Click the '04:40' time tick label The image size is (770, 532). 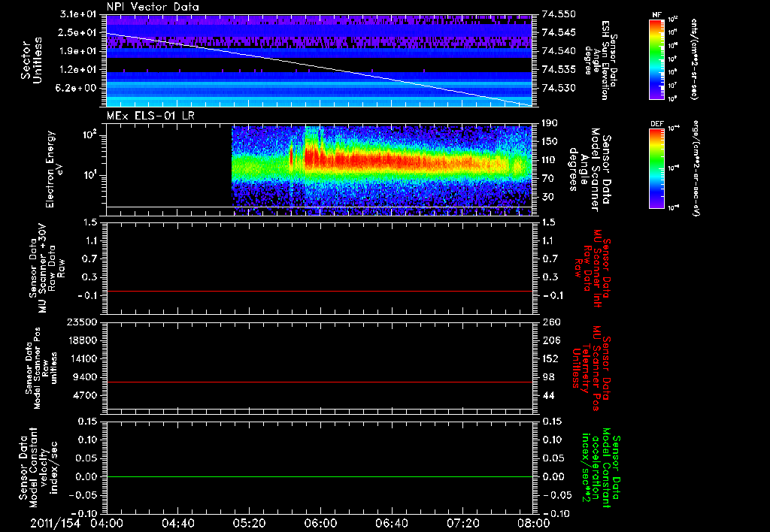[x=177, y=523]
